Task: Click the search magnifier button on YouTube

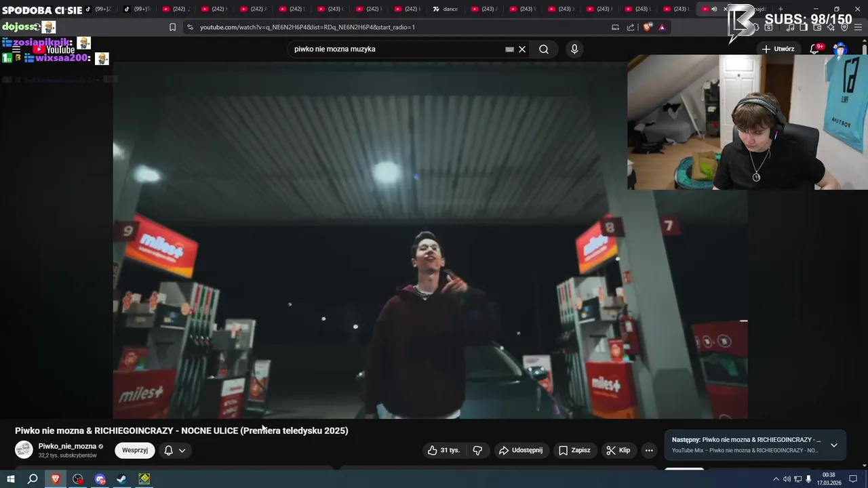Action: (544, 49)
